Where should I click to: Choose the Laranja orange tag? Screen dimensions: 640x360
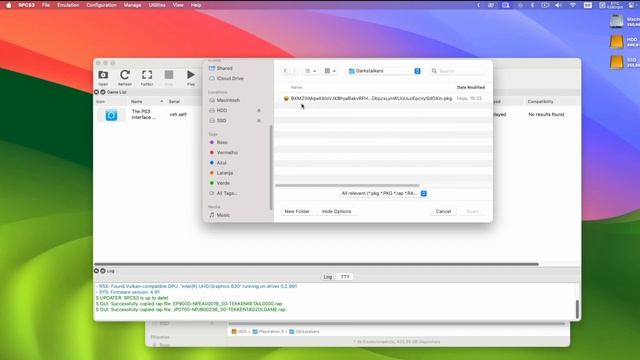pyautogui.click(x=224, y=173)
